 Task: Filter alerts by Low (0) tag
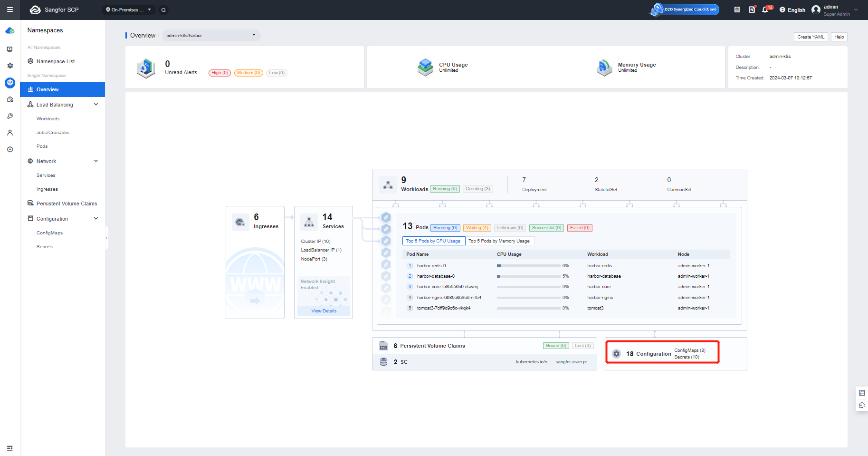tap(277, 73)
